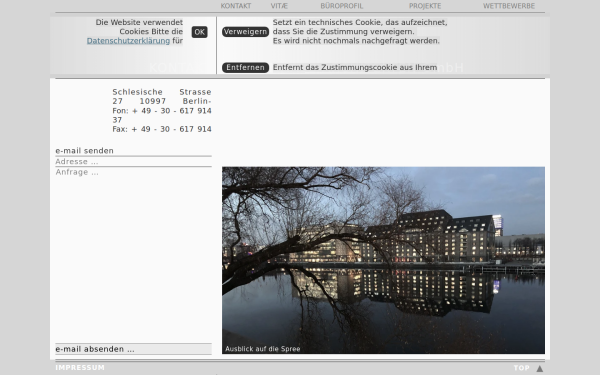Screen dimensions: 600x375
Task: Click the 'Fon: + 49 - 30 - 617 914' line
Action: coord(162,111)
